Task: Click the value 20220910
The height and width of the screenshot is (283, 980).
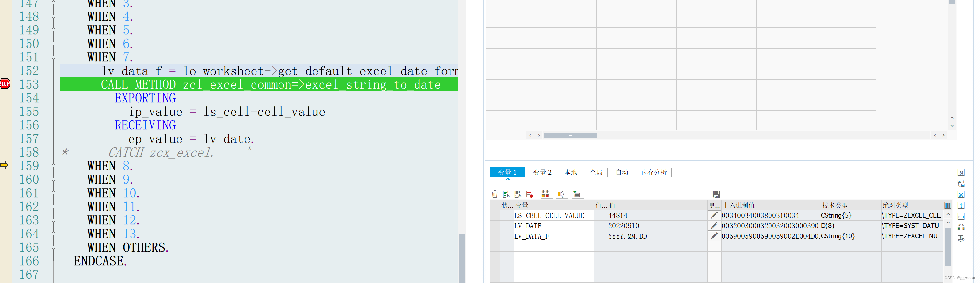Action: [623, 226]
